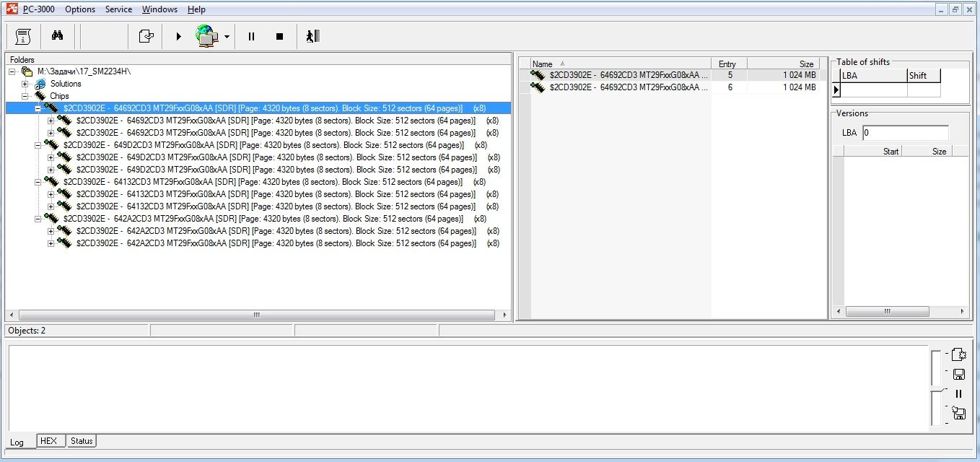Pause the task using the toolbar pause button
Screen dimensions: 980x462
(251, 36)
